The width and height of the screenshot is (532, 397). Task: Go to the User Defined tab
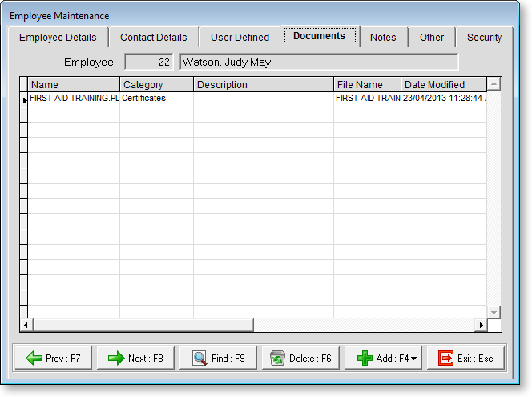coord(240,37)
